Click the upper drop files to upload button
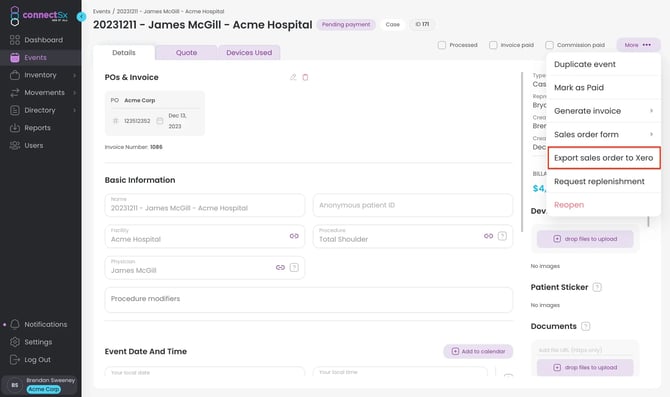670x397 pixels. pos(585,239)
